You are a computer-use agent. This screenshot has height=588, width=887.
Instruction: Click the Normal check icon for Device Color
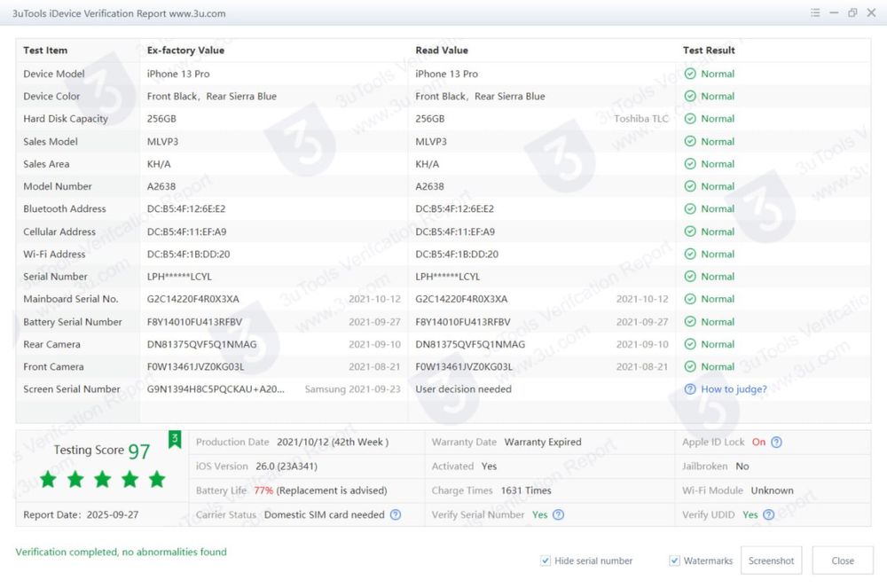point(690,96)
